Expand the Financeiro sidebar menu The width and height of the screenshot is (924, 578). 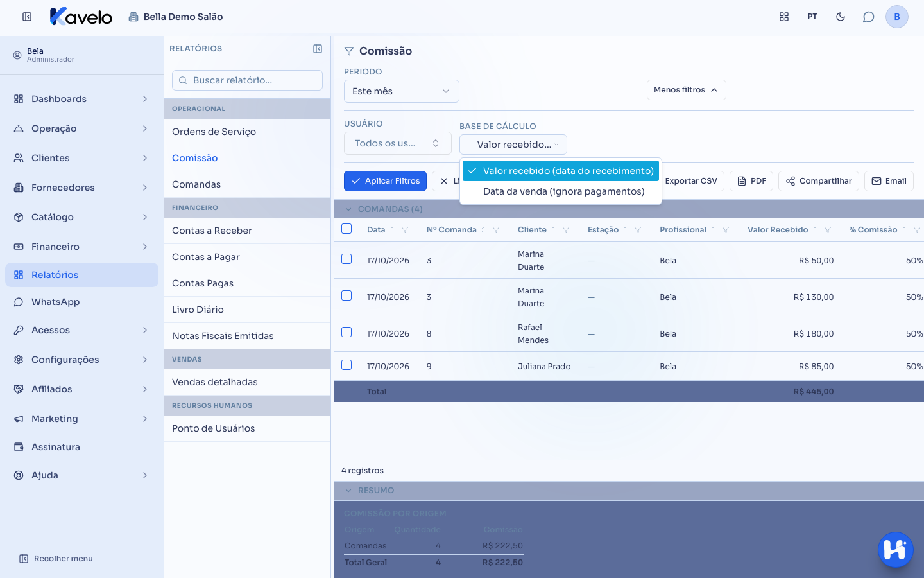(x=81, y=247)
